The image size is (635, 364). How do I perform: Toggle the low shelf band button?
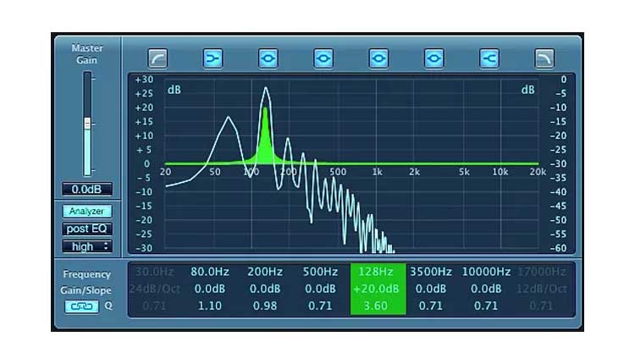(x=213, y=58)
